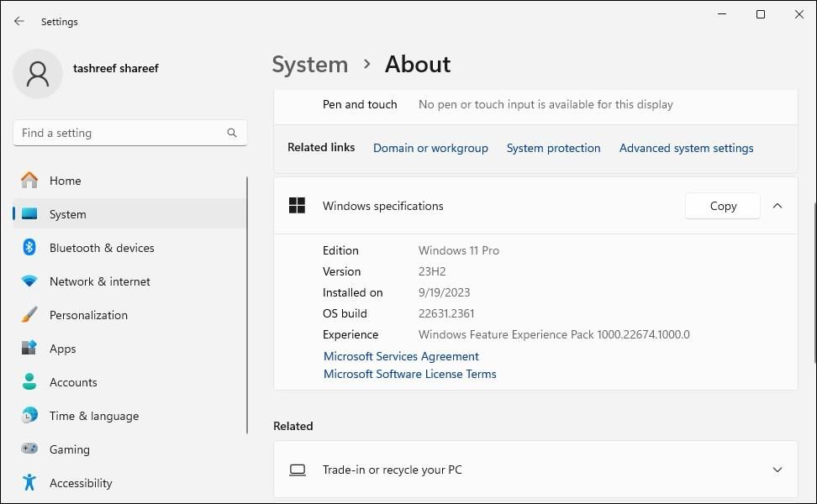
Task: Open Domain or workgroup settings
Action: click(x=430, y=148)
